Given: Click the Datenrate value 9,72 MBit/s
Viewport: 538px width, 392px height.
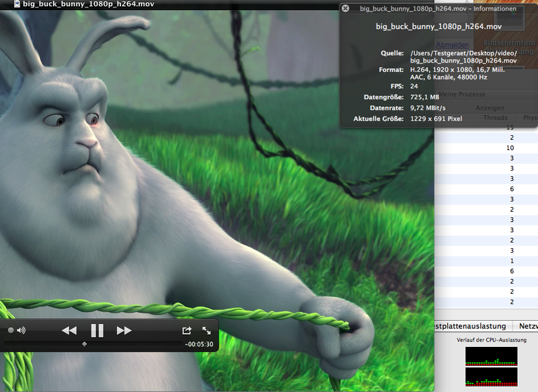Looking at the screenshot, I should (x=428, y=108).
